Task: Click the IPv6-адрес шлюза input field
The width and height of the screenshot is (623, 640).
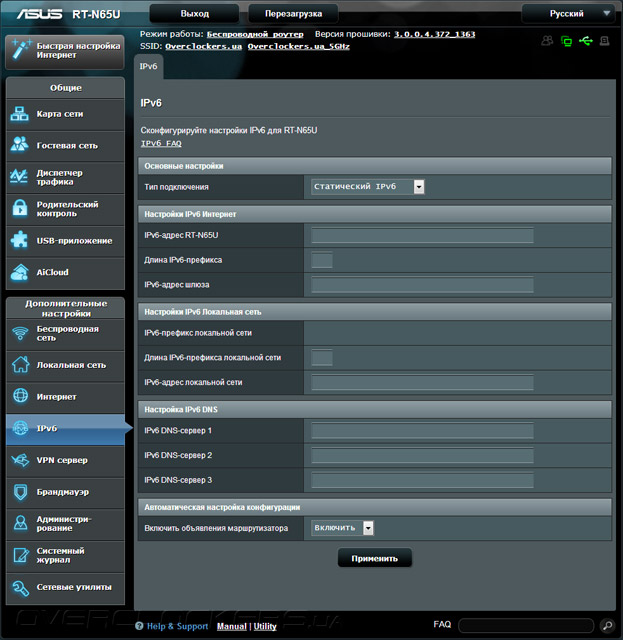Action: pos(422,284)
